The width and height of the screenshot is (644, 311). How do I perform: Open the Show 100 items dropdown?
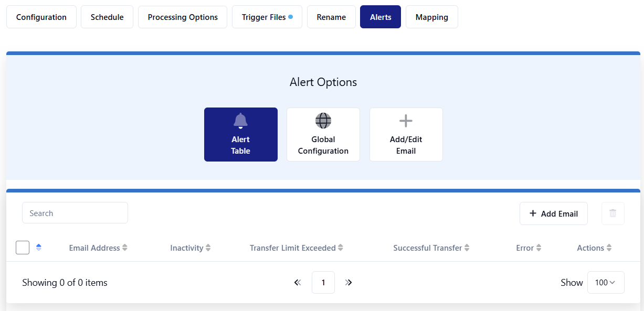coord(605,283)
